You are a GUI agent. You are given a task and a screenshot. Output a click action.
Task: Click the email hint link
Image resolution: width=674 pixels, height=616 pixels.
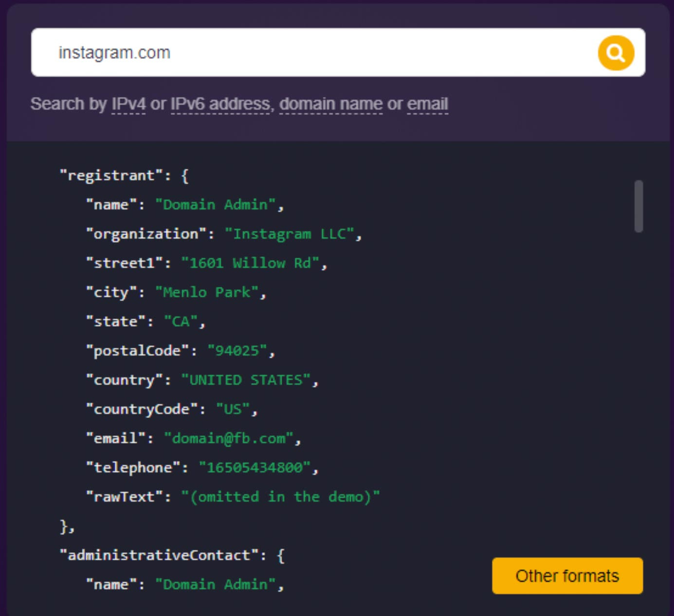pos(427,104)
